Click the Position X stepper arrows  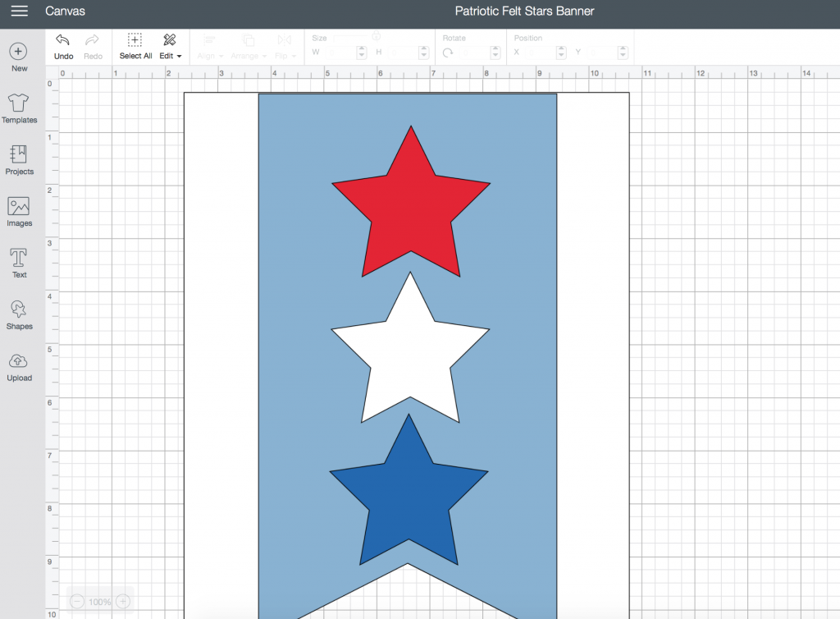[561, 53]
